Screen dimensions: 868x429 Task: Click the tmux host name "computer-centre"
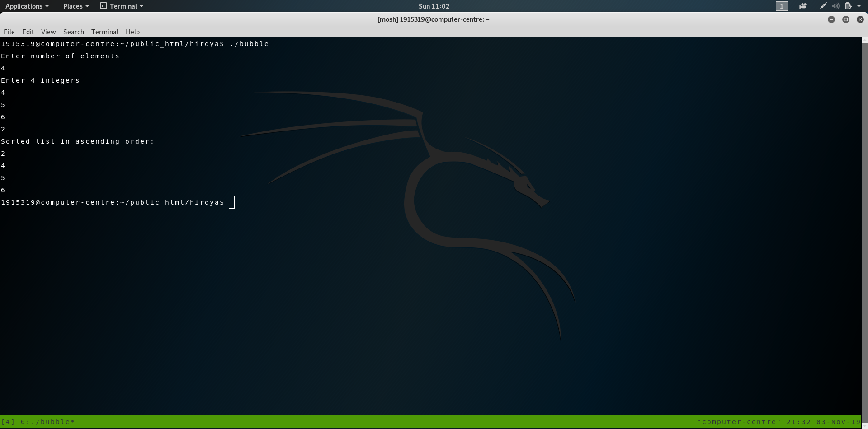[739, 422]
